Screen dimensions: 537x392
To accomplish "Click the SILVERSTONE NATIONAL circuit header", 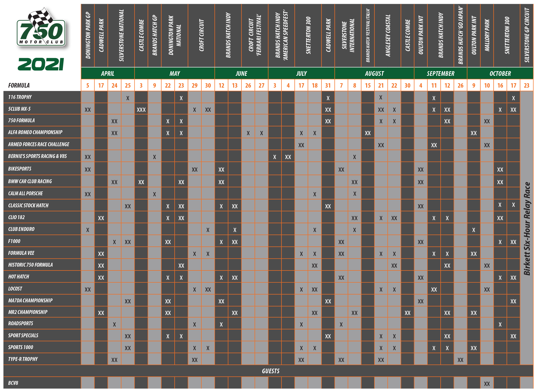I will pyautogui.click(x=121, y=35).
